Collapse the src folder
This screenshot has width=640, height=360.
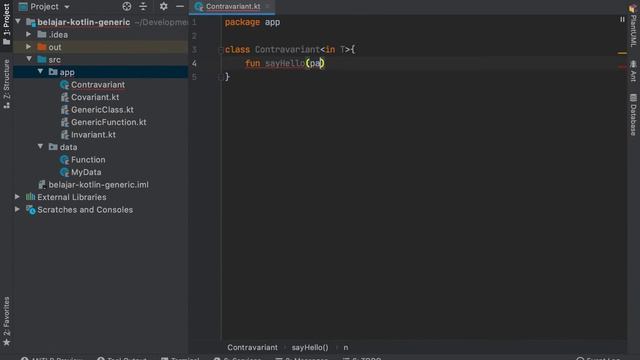29,59
